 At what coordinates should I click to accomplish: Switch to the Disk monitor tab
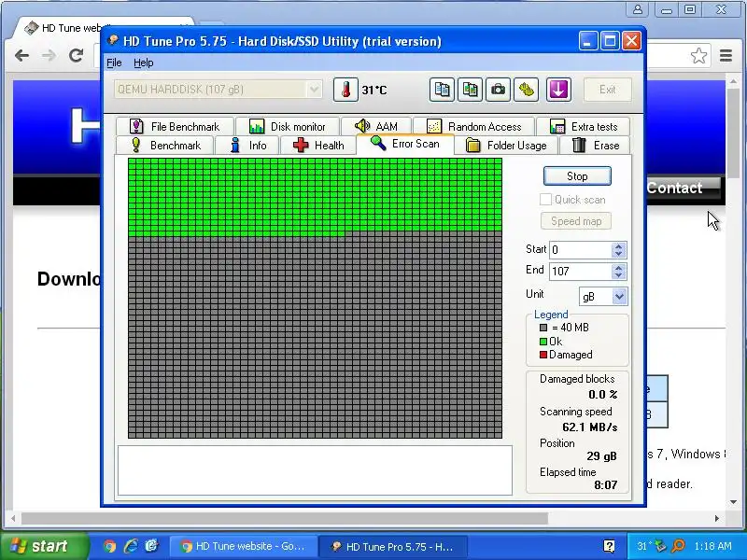point(288,126)
